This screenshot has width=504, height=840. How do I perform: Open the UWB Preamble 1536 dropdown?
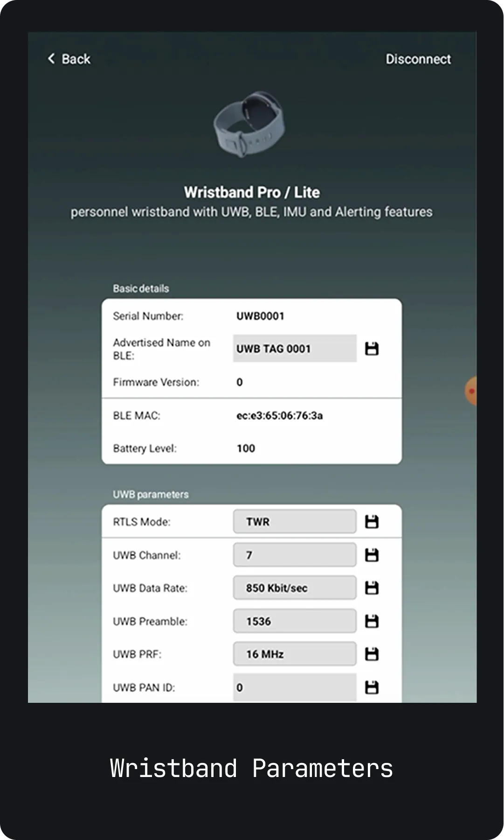tap(295, 622)
